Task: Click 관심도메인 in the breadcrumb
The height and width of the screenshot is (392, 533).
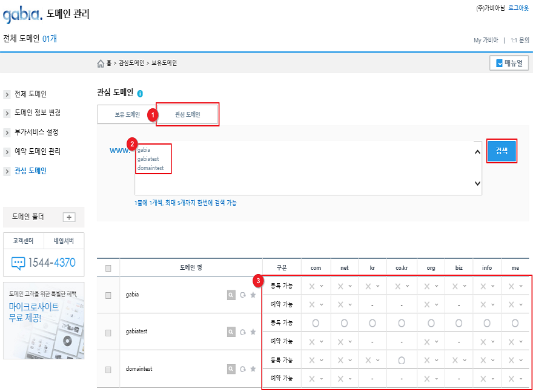Action: [131, 63]
